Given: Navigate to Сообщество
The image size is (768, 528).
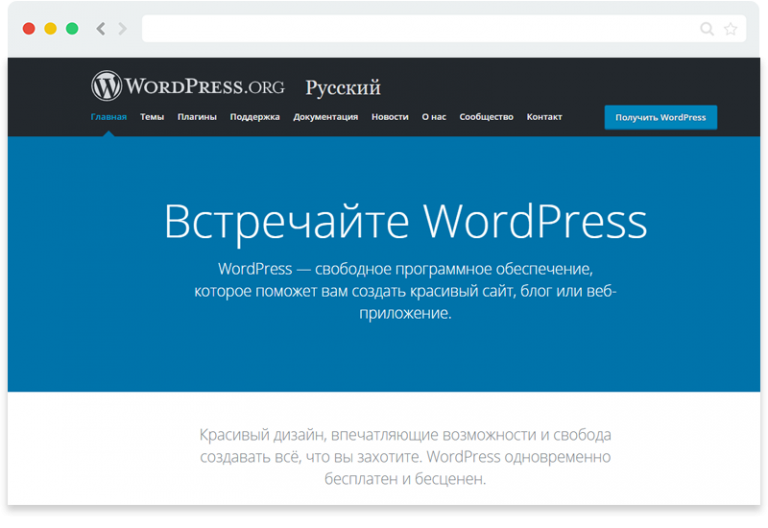Looking at the screenshot, I should tap(486, 117).
